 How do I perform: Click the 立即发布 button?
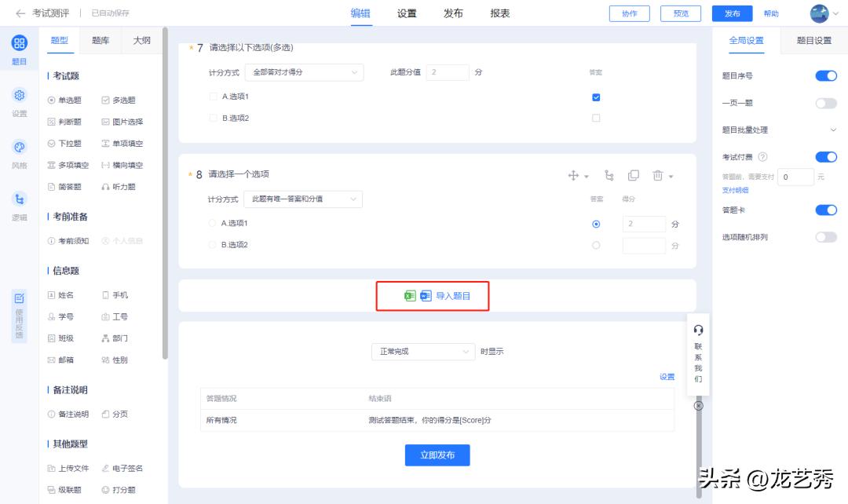[x=437, y=455]
